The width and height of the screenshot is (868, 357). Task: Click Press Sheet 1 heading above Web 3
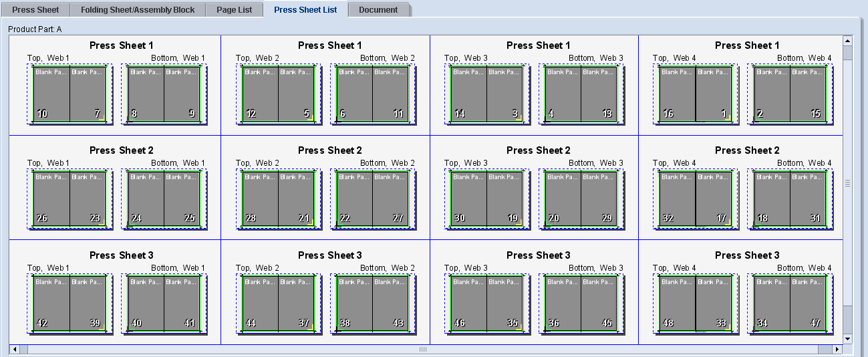pyautogui.click(x=539, y=45)
